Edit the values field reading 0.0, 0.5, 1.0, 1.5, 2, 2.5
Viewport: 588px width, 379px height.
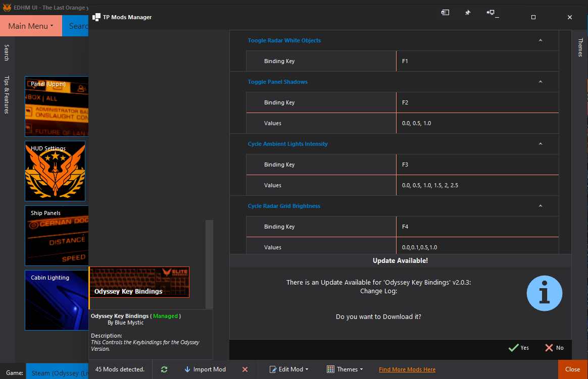[477, 185]
